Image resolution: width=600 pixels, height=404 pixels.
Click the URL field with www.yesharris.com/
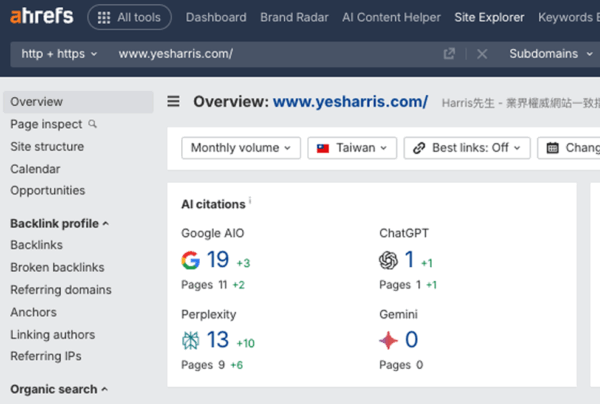(x=276, y=54)
